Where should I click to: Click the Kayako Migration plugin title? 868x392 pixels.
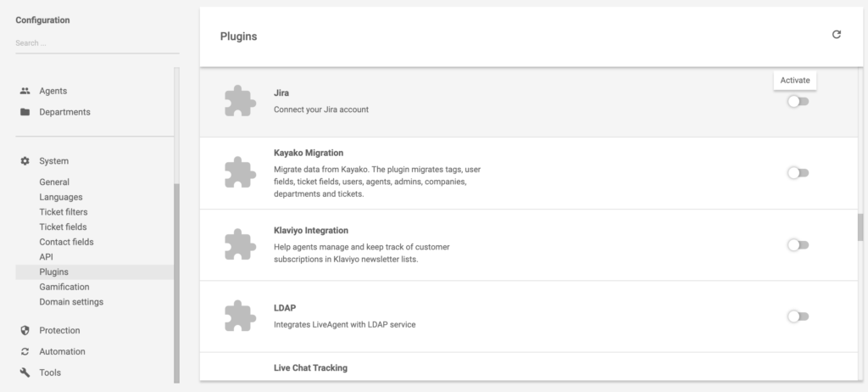pos(309,153)
